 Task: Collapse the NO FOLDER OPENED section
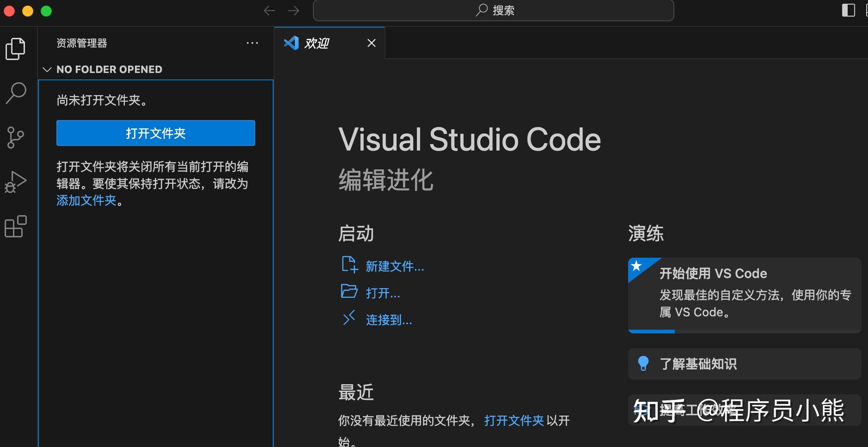coord(47,69)
